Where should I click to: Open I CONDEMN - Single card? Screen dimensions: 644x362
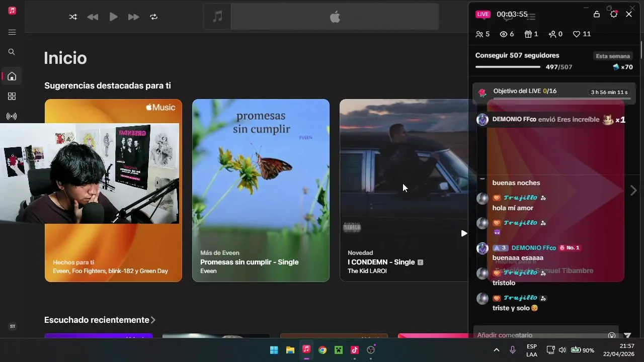pyautogui.click(x=405, y=190)
